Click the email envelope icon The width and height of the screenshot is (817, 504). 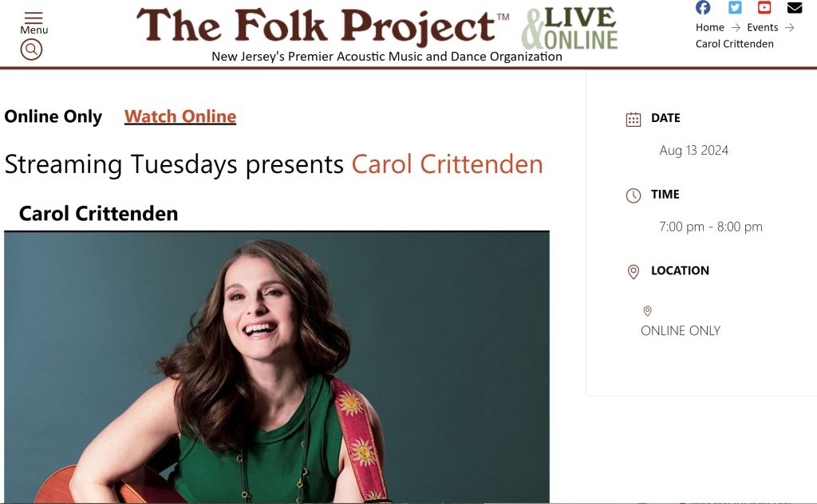tap(795, 8)
